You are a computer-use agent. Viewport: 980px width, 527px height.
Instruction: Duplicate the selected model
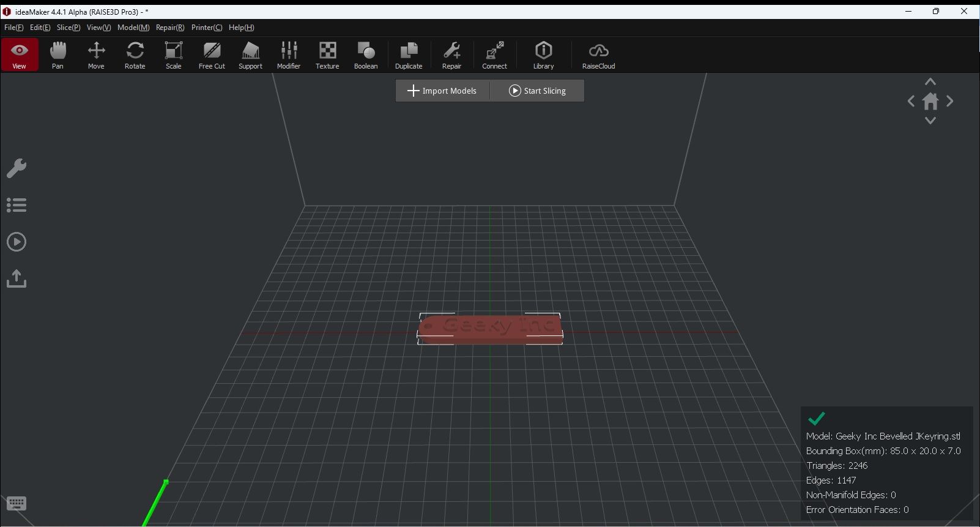point(409,54)
